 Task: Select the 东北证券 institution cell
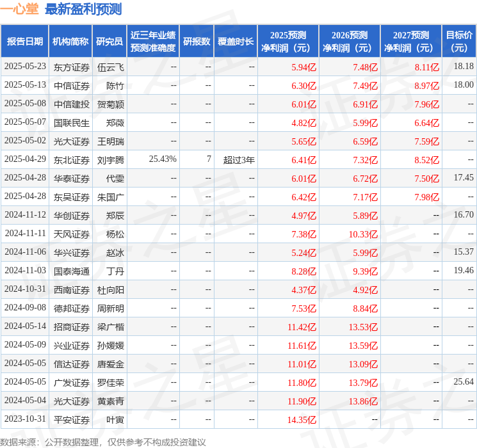click(72, 160)
